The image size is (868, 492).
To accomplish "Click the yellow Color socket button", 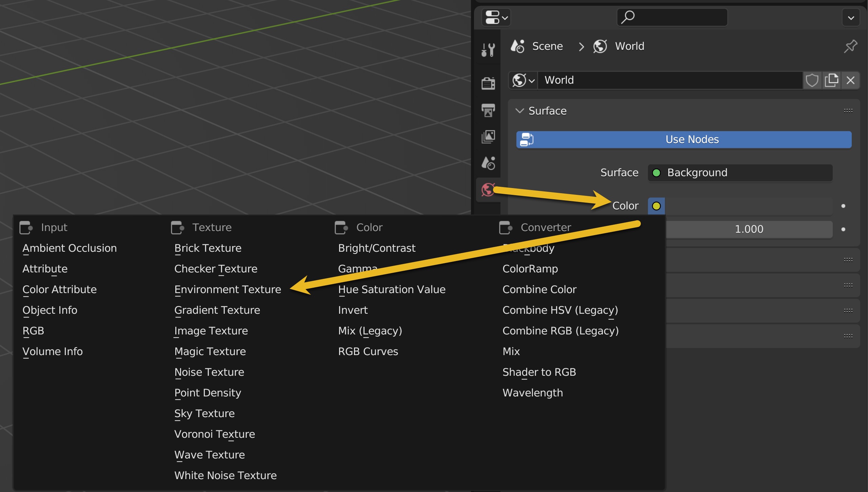I will tap(656, 206).
